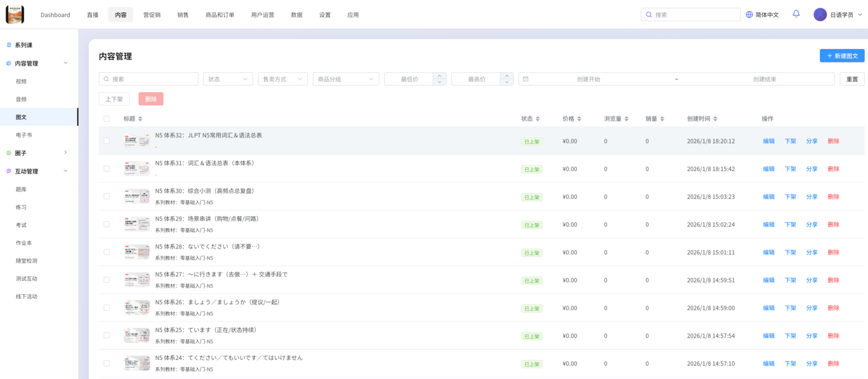Click the 重置 reset button
The image size is (868, 379).
852,79
